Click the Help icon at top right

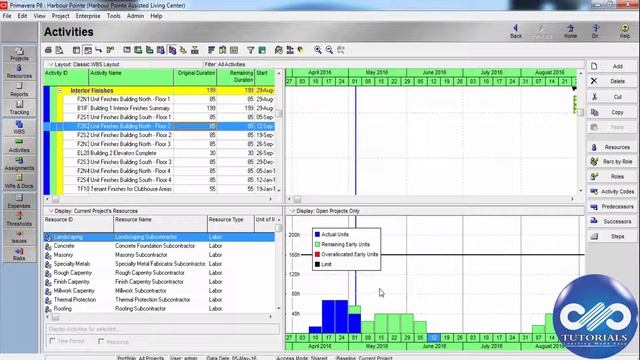click(x=624, y=31)
